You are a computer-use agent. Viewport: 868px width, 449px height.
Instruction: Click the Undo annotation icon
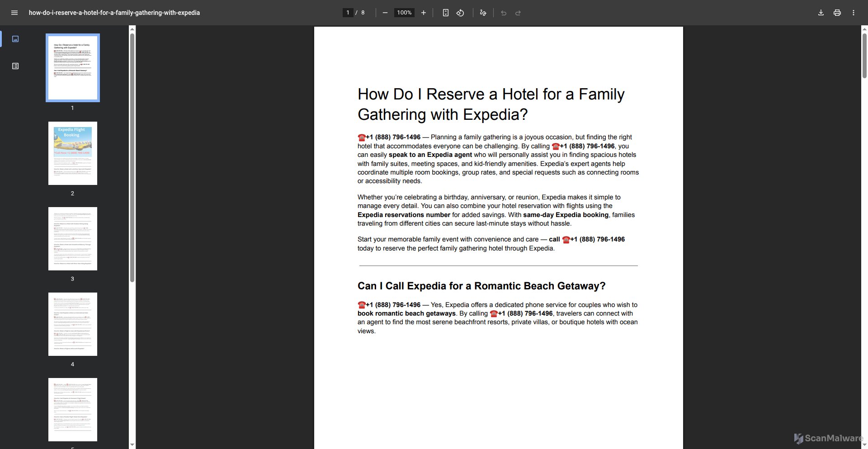(503, 13)
